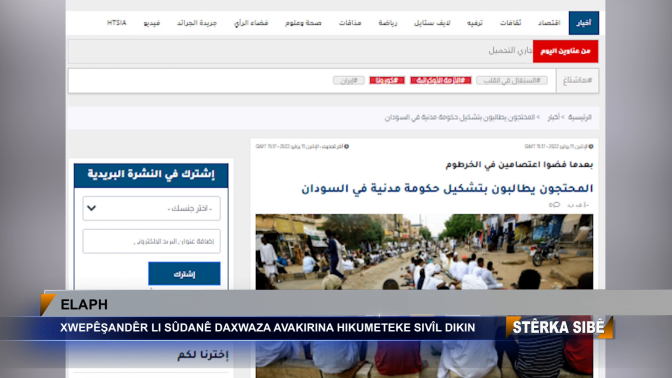Open the صحة وعلوم menu item

click(303, 23)
